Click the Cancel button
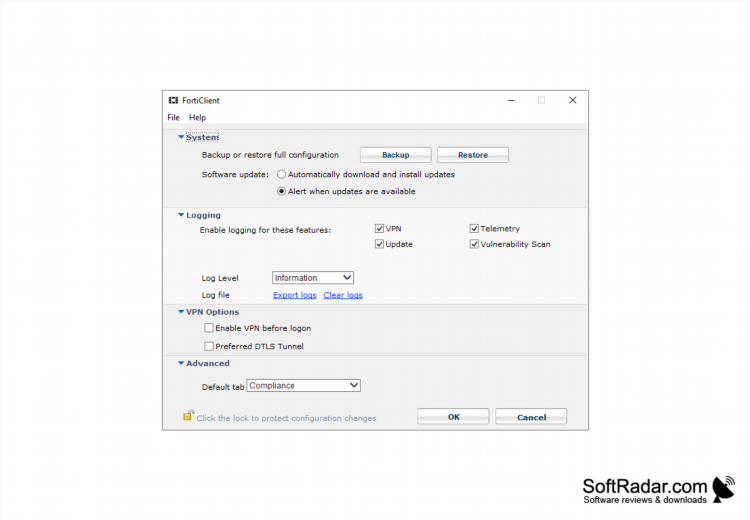This screenshot has width=750, height=520. coord(531,417)
